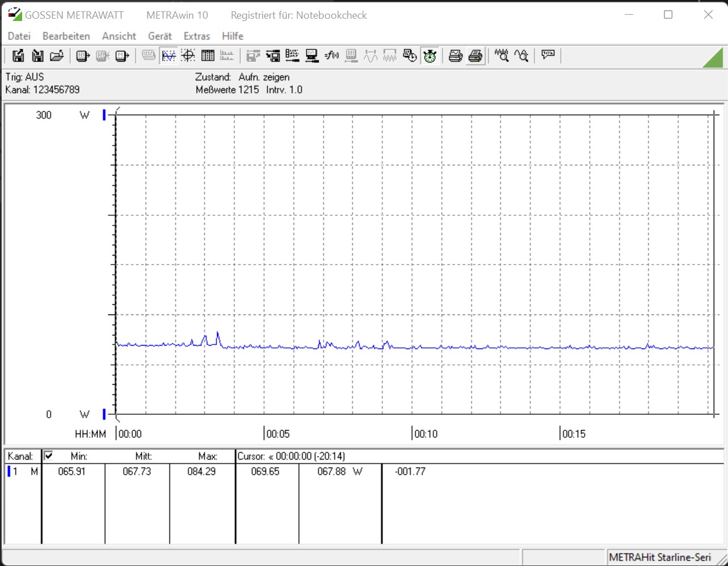Select the table view icon
This screenshot has height=566, width=728.
click(x=208, y=56)
